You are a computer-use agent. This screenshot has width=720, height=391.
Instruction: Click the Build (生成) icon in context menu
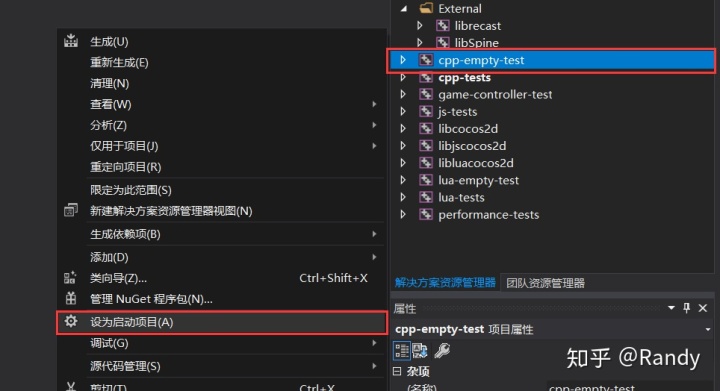point(71,41)
